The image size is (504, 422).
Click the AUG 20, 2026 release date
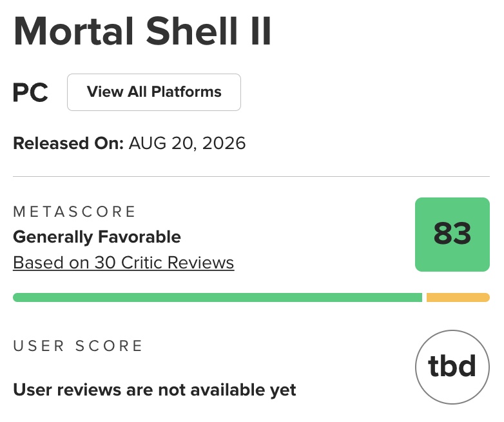coord(187,143)
